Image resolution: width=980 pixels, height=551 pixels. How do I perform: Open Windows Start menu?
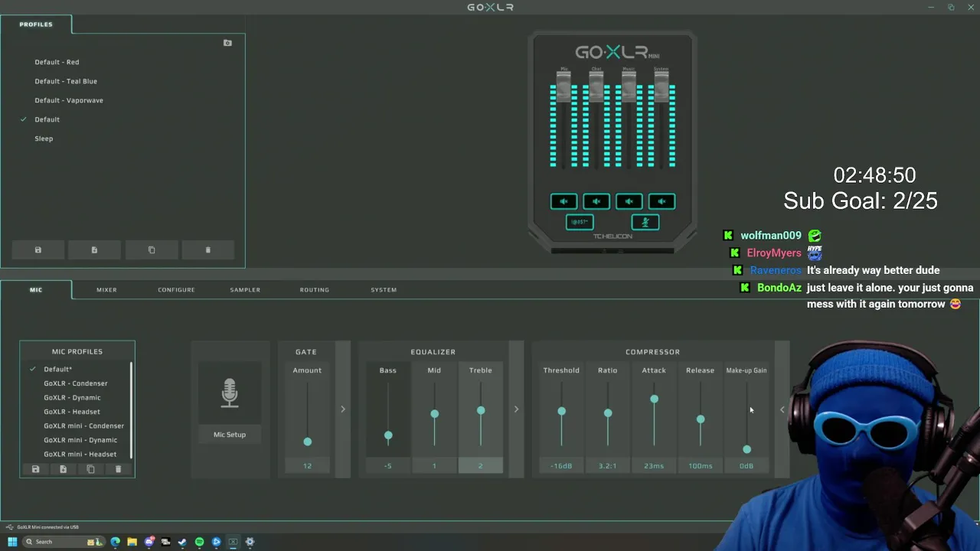[12, 542]
